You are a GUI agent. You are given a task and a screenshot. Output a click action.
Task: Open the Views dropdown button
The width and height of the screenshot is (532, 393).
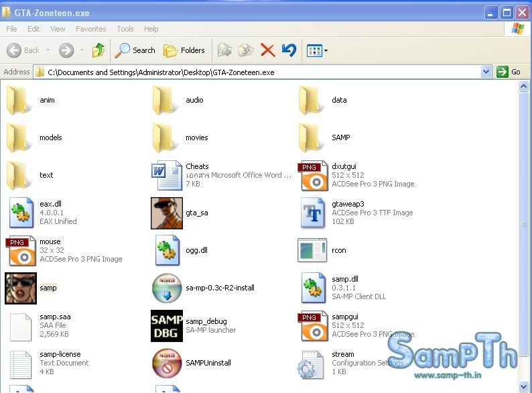tap(317, 50)
